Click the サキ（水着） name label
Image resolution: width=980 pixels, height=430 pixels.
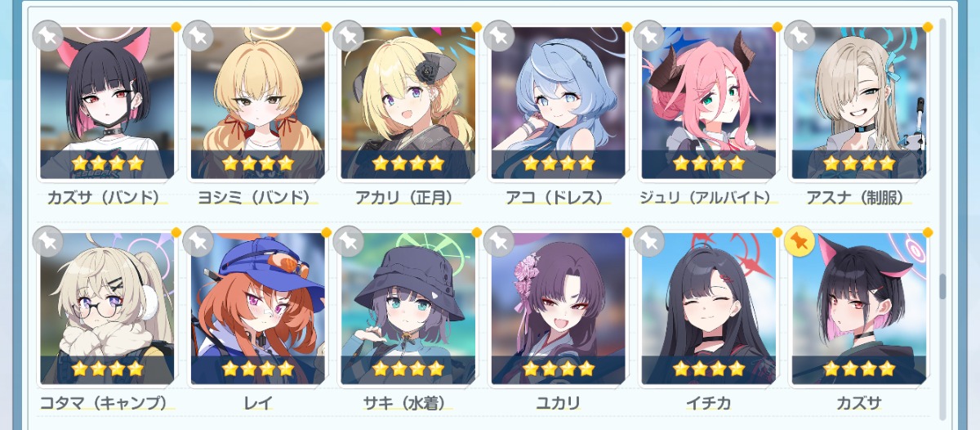408,402
